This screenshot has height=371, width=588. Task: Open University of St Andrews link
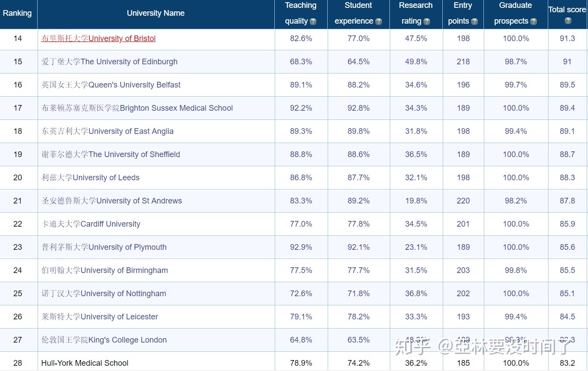(x=112, y=201)
